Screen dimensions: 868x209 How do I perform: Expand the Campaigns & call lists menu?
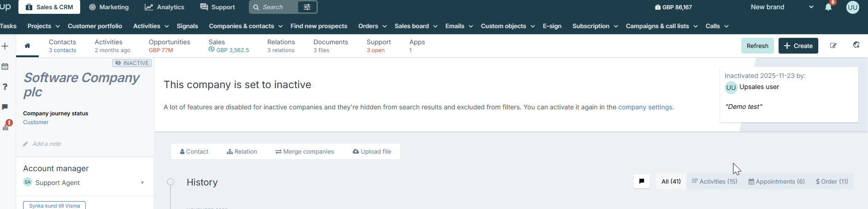(662, 26)
